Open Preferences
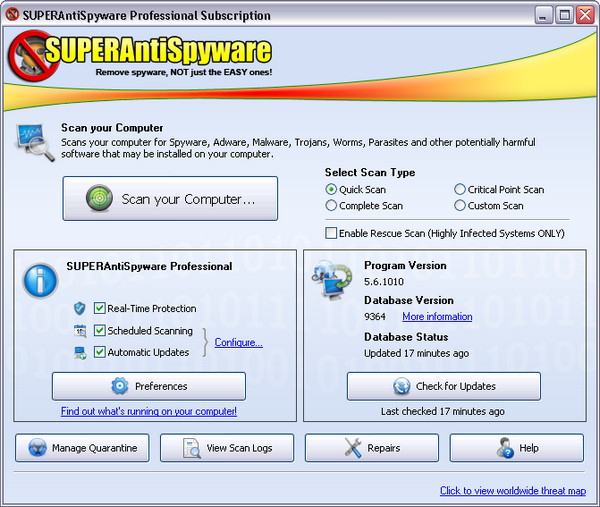 click(x=149, y=386)
